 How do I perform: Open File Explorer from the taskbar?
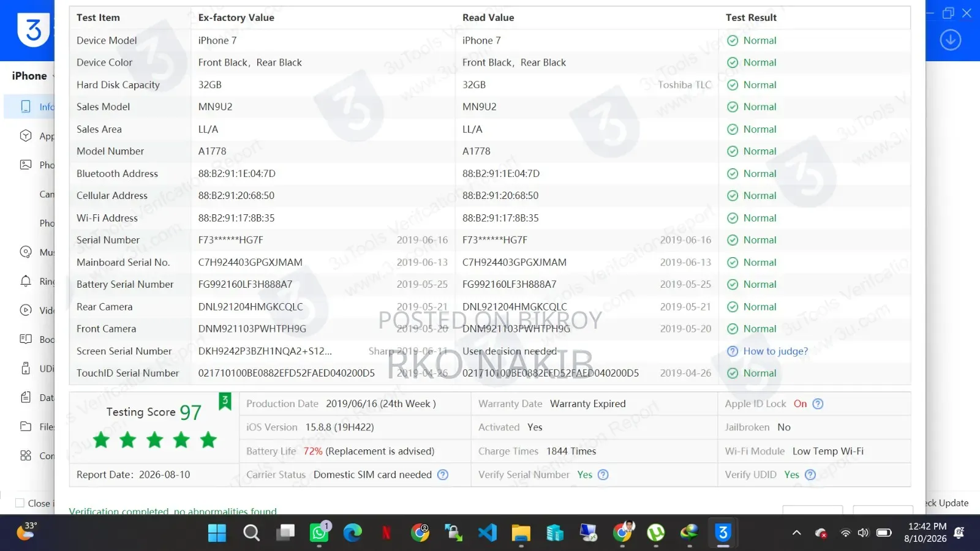(x=521, y=533)
